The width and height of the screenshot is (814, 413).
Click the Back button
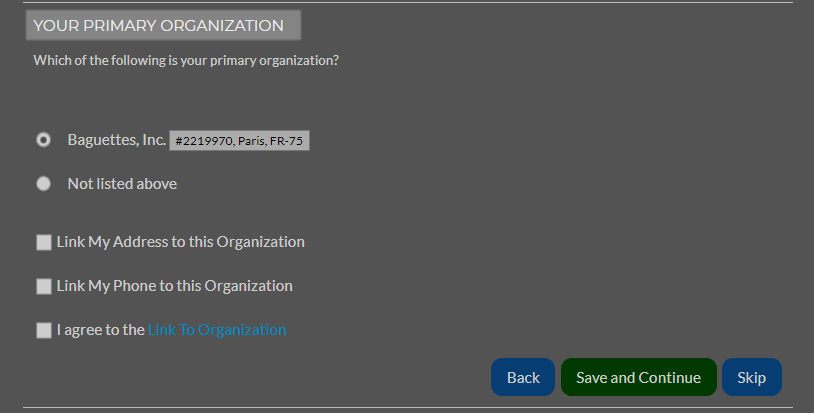[523, 377]
